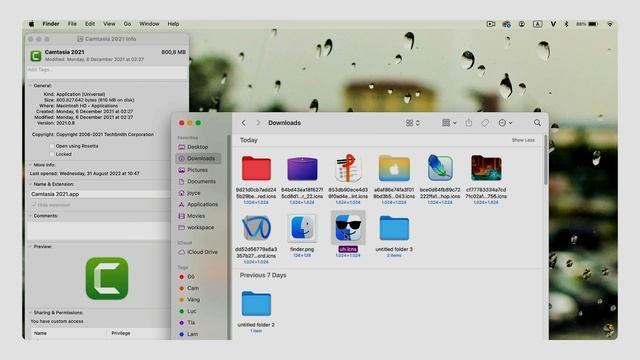Click the Comments text area
The height and width of the screenshot is (360, 640).
point(99,230)
